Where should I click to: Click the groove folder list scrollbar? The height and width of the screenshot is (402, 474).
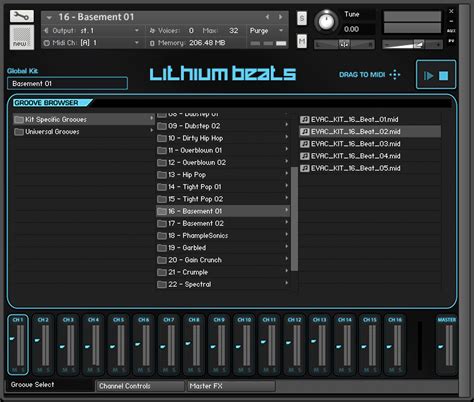click(294, 219)
